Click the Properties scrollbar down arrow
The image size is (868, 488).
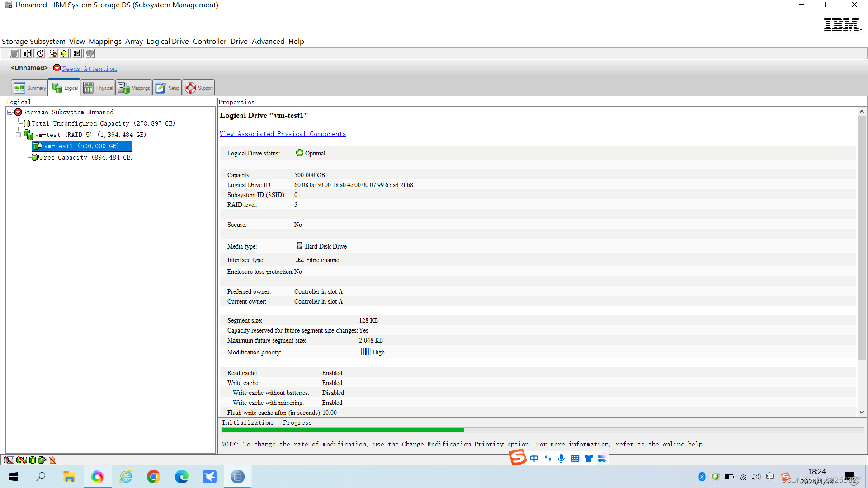[862, 412]
